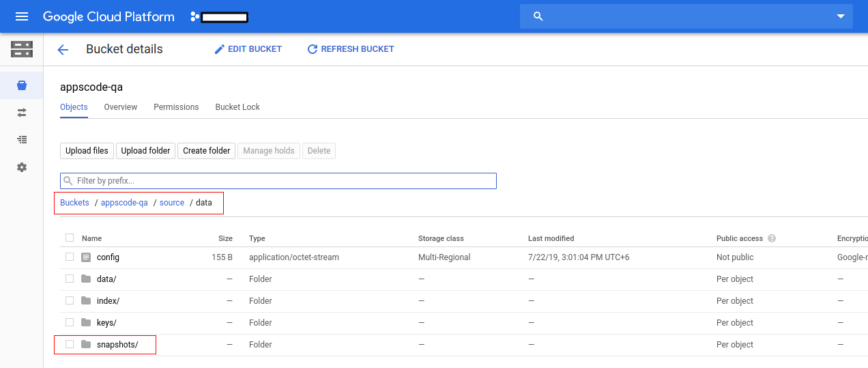Click the filter field magnifier icon

[x=68, y=181]
